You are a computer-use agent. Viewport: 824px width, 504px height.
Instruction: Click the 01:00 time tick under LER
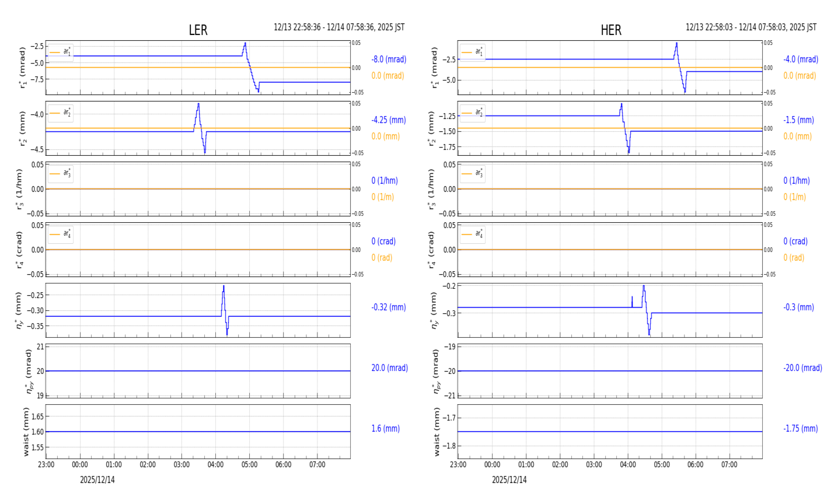114,465
